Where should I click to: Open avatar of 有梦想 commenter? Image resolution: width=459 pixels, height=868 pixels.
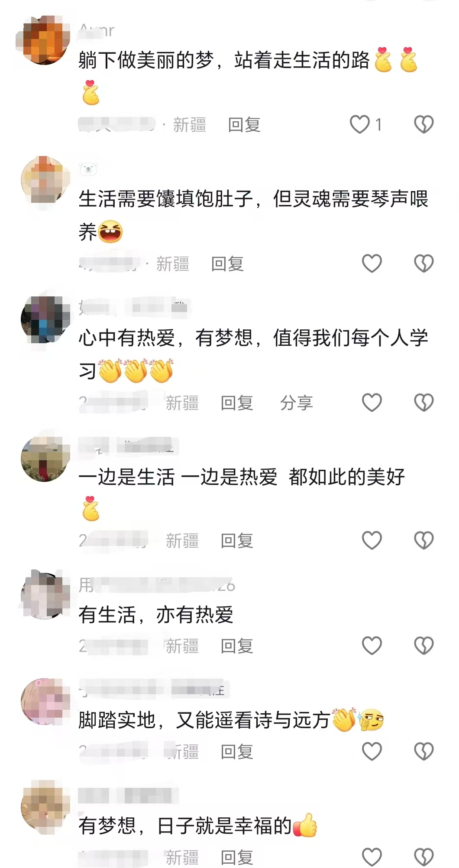45,806
